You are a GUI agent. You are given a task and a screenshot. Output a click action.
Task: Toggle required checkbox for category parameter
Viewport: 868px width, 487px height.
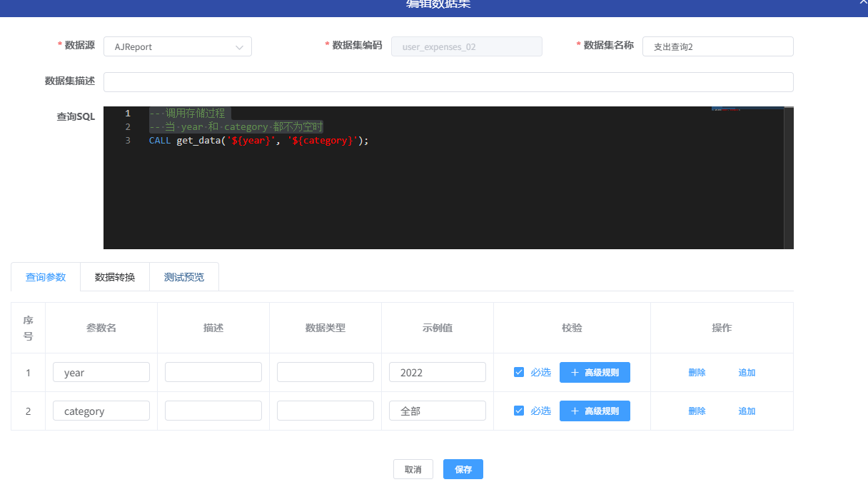[519, 411]
